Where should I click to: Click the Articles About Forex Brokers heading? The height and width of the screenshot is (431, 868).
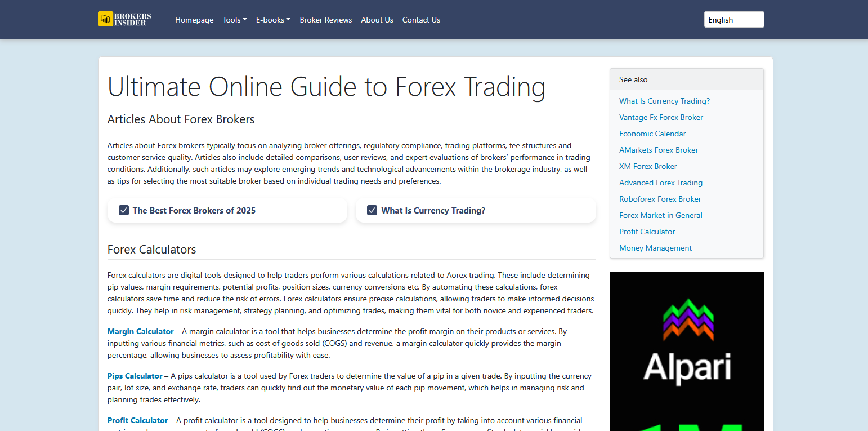(181, 119)
